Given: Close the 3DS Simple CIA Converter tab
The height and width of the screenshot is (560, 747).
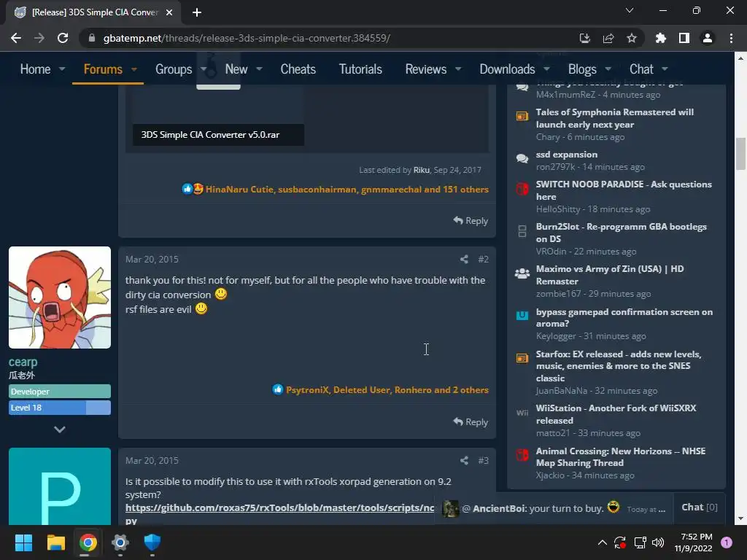Looking at the screenshot, I should pos(169,12).
